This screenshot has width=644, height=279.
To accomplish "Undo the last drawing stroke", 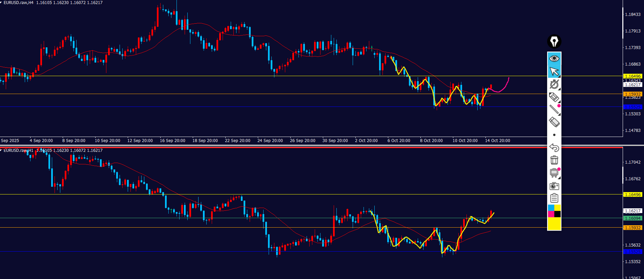I will [554, 147].
